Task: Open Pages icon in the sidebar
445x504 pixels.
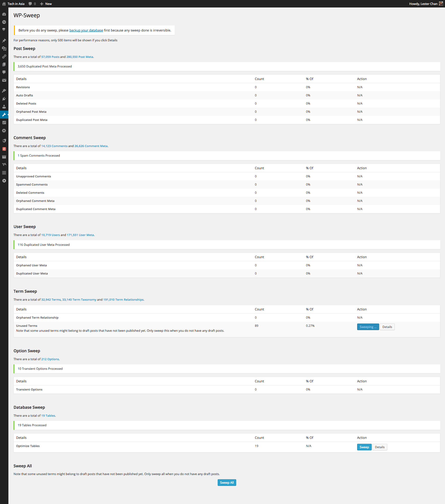Action: (x=4, y=64)
